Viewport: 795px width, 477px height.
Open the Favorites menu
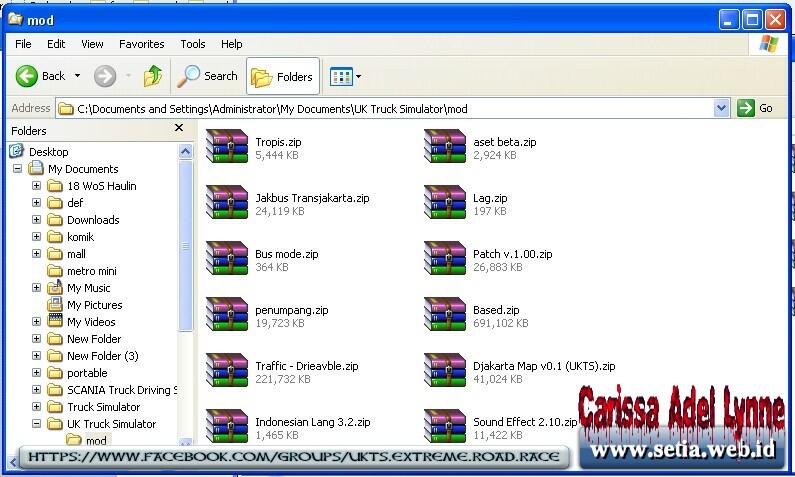tap(141, 44)
